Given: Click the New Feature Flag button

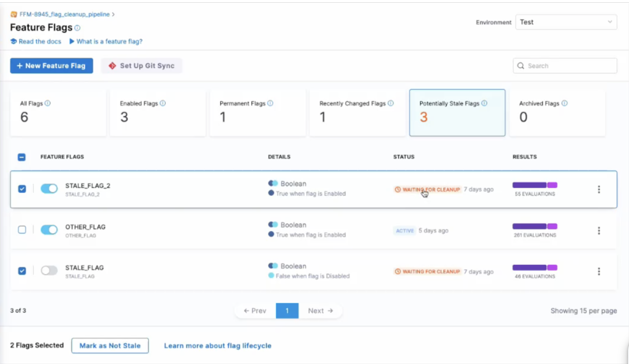Looking at the screenshot, I should (x=51, y=66).
